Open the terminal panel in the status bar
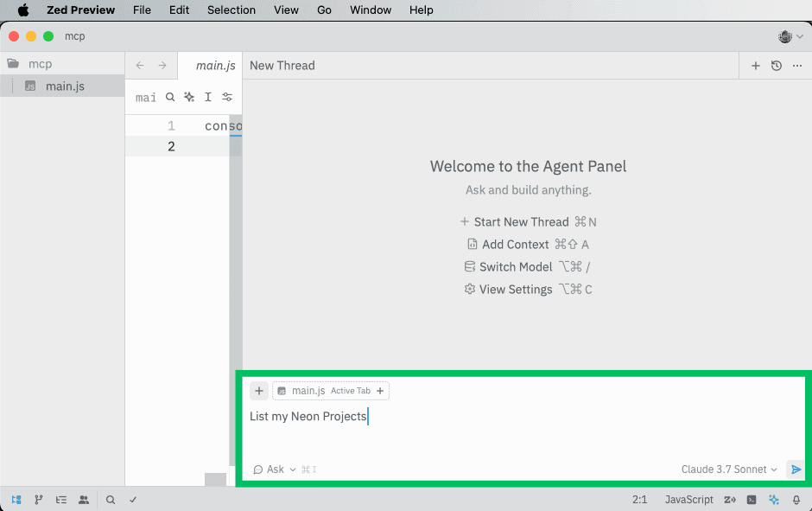This screenshot has height=511, width=812. [752, 500]
